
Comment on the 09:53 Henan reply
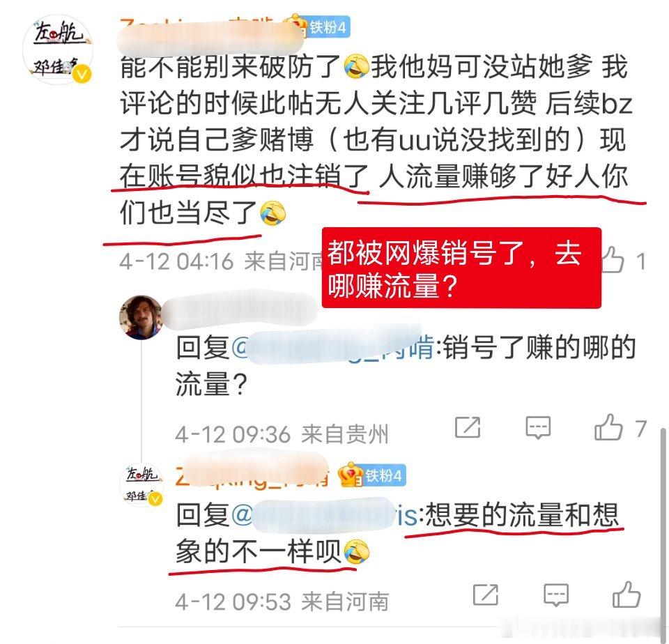(x=556, y=595)
